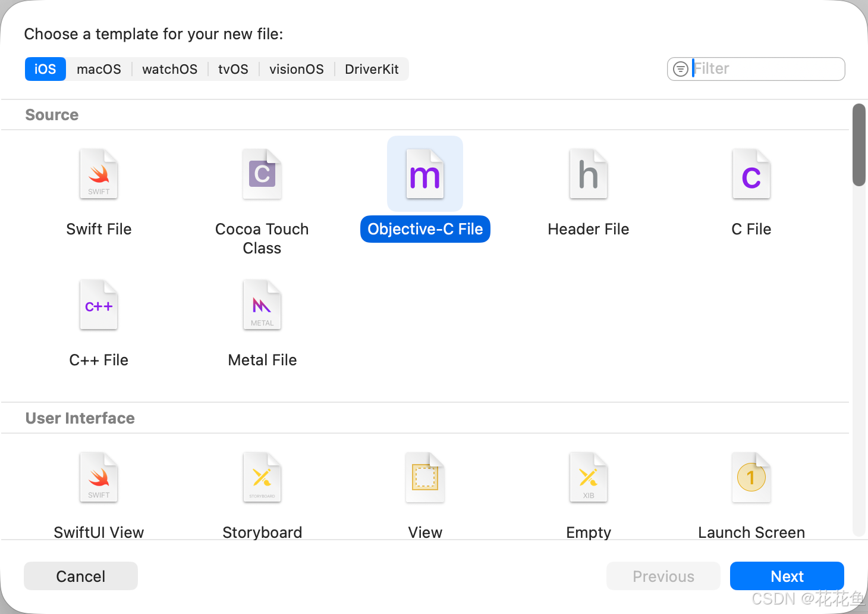This screenshot has width=868, height=614.
Task: Select the Cocoa Touch Class template icon
Action: (x=262, y=174)
